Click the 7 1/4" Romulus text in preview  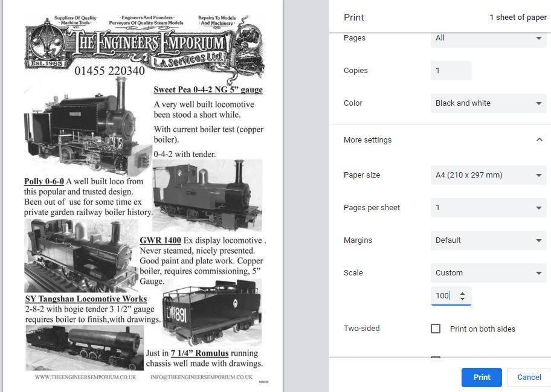click(x=199, y=353)
